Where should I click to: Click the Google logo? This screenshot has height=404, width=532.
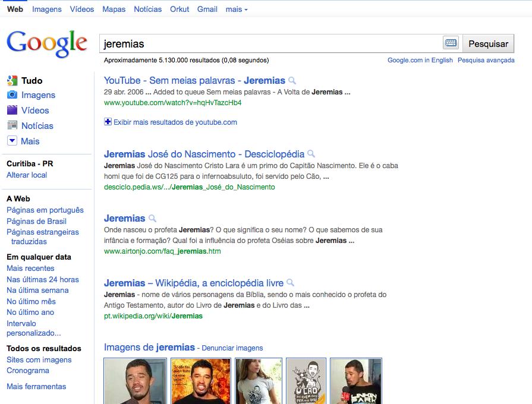click(47, 44)
